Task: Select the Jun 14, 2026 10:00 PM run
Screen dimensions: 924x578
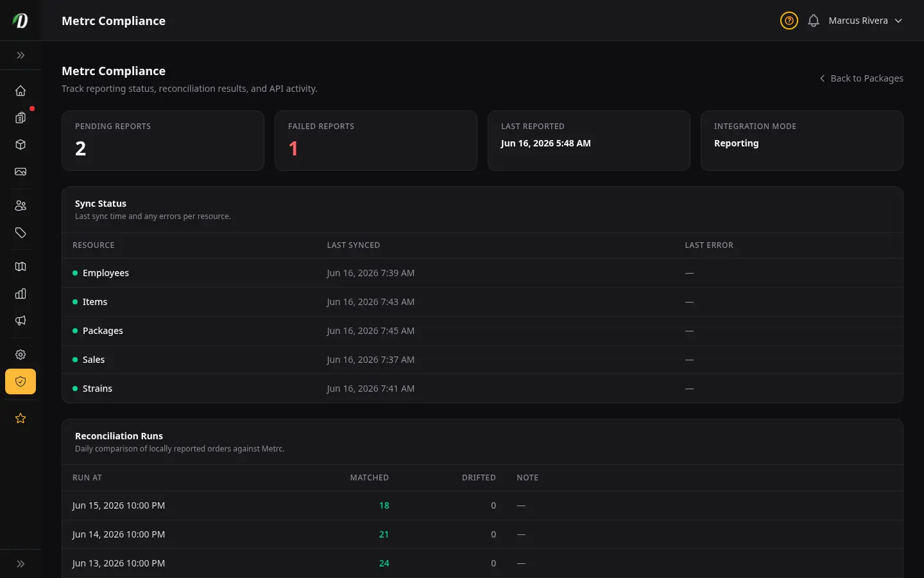Action: [483, 534]
